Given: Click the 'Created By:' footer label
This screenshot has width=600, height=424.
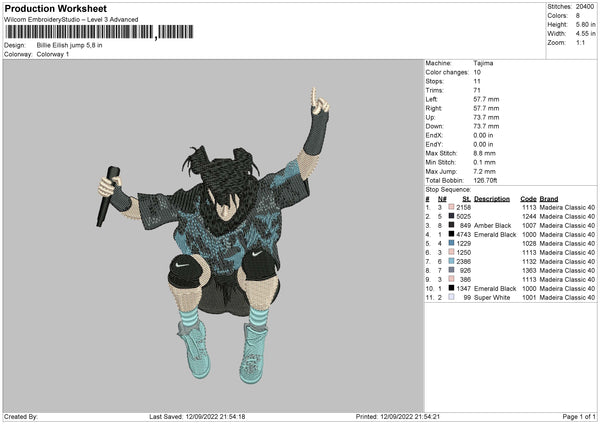Looking at the screenshot, I should [x=21, y=416].
